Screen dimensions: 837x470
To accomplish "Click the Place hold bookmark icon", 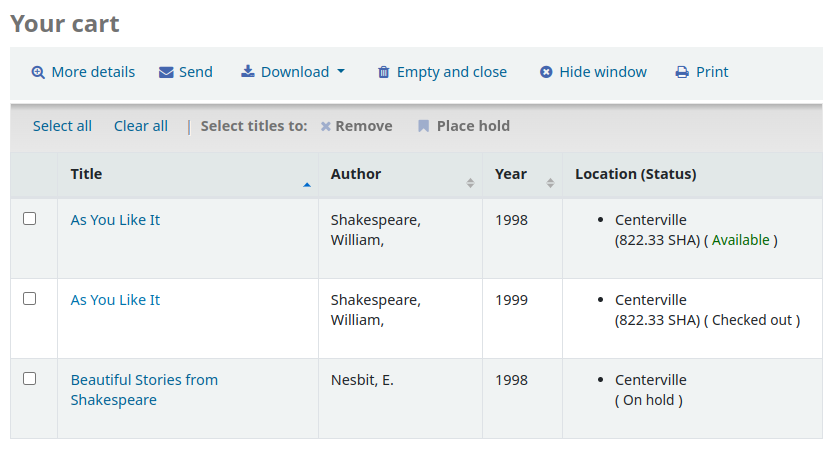I will click(424, 126).
